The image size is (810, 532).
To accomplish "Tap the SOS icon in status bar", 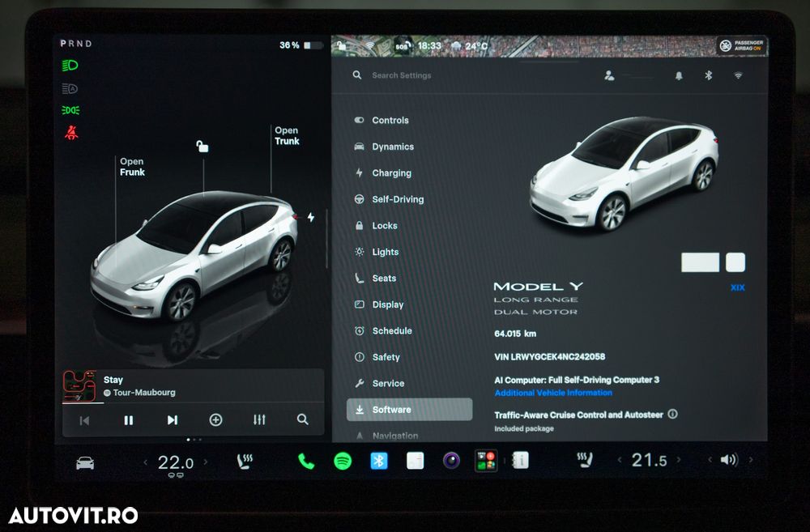I will 403,46.
